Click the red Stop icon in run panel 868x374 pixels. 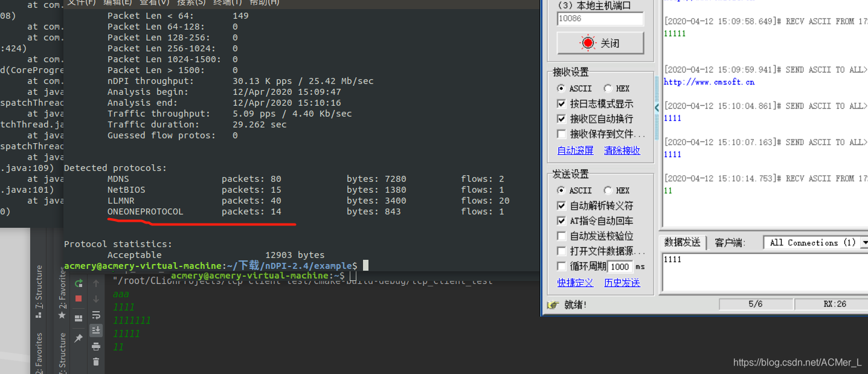pyautogui.click(x=79, y=298)
